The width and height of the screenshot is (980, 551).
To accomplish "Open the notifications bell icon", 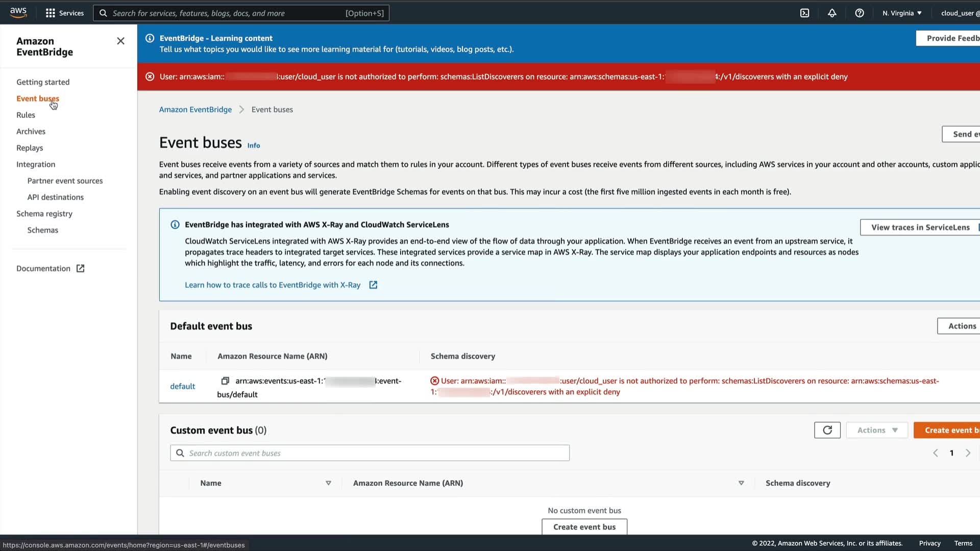I will 832,13.
